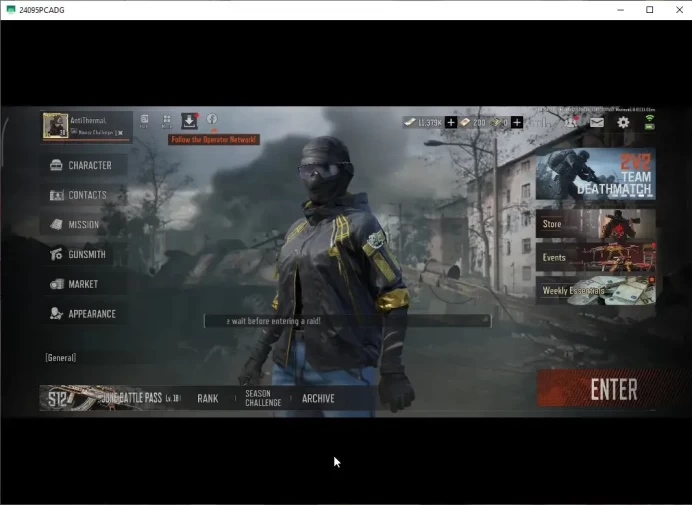Click the download icon with red dot
Image resolution: width=692 pixels, height=505 pixels.
coord(190,121)
